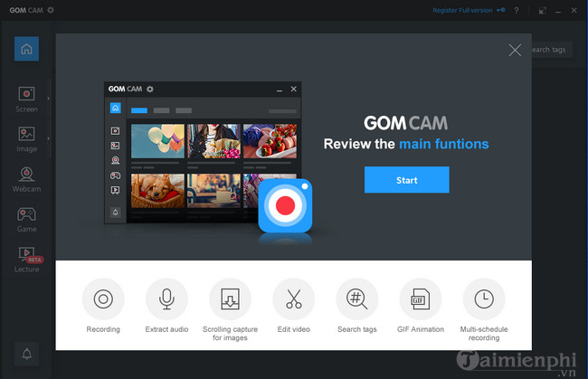Image resolution: width=588 pixels, height=379 pixels.
Task: Open the help question mark
Action: click(x=517, y=11)
